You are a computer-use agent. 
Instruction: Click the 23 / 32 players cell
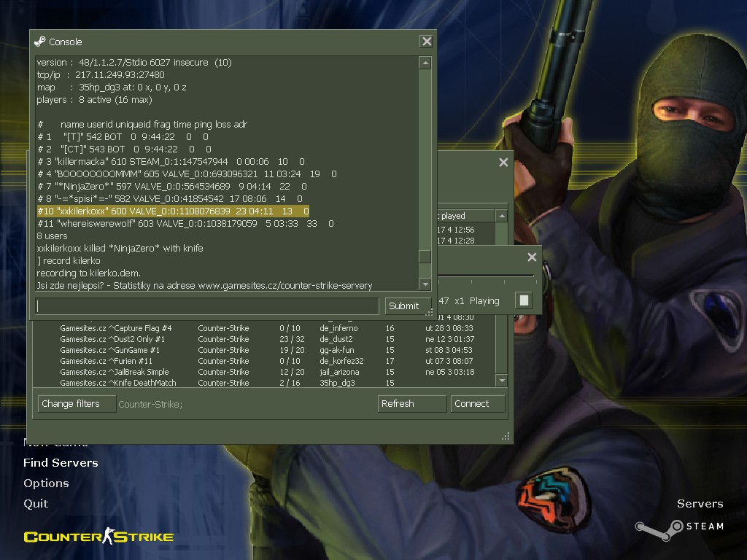pyautogui.click(x=292, y=339)
